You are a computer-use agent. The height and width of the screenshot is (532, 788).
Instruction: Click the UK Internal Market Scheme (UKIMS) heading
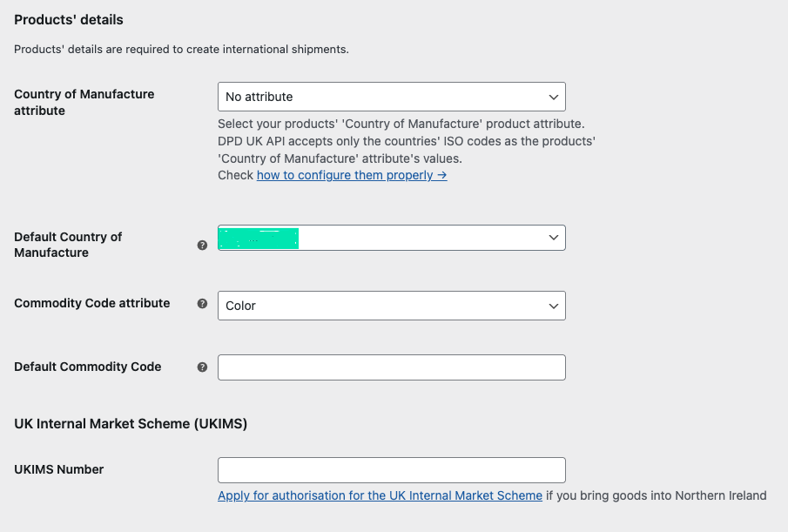point(129,423)
